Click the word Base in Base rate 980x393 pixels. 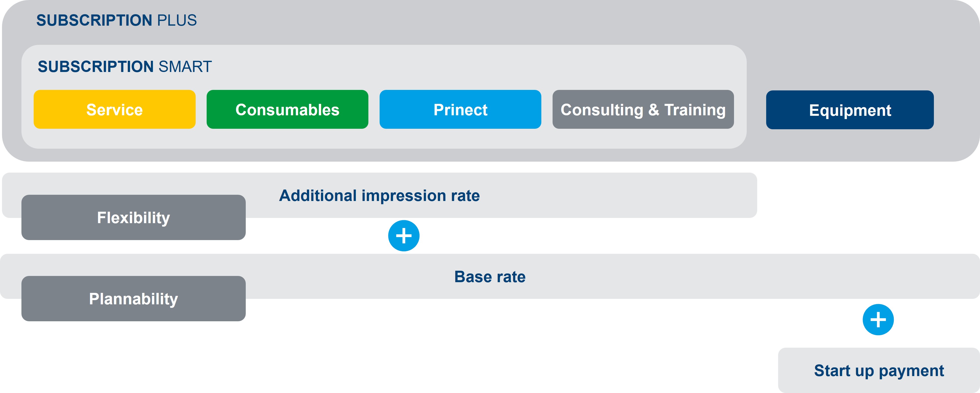(x=472, y=277)
